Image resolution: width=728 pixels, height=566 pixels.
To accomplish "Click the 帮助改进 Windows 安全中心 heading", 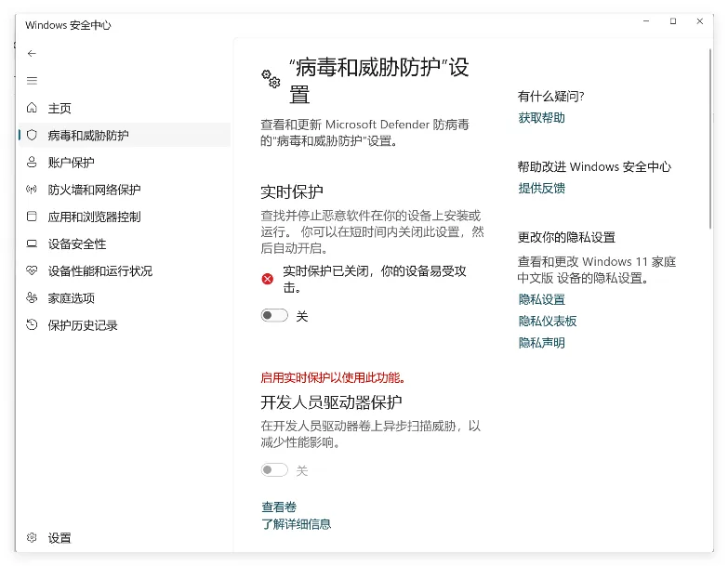I will pos(594,167).
